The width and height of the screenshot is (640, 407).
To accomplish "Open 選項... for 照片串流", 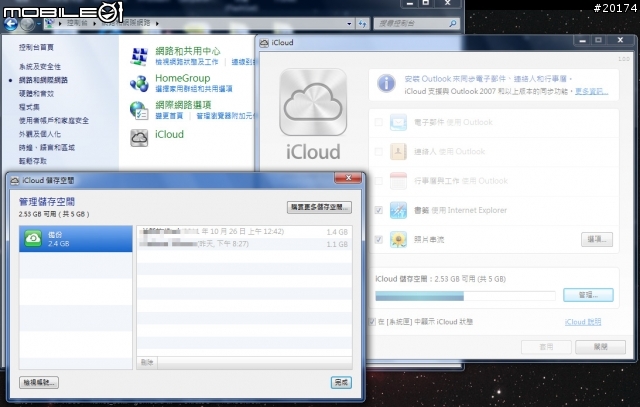I will pos(597,239).
